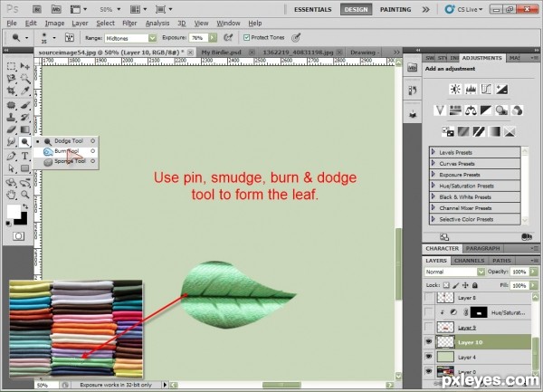Select the Brush tool
The width and height of the screenshot is (543, 392).
(x=25, y=105)
